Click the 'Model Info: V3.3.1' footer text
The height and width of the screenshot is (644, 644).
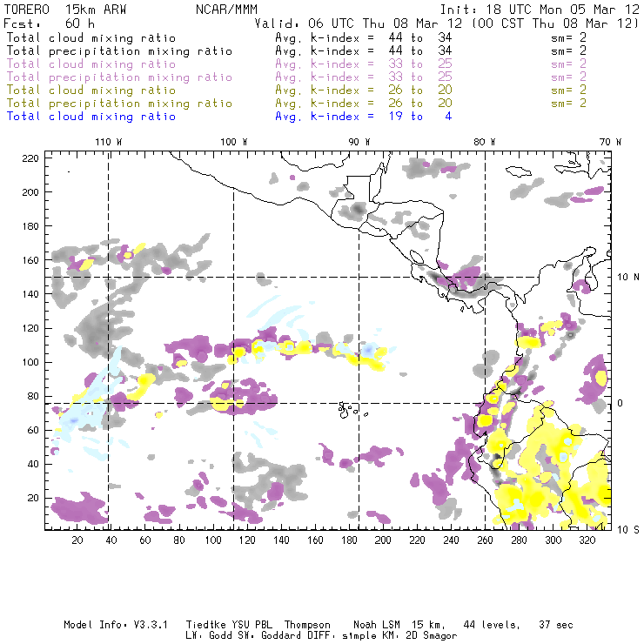click(x=116, y=625)
